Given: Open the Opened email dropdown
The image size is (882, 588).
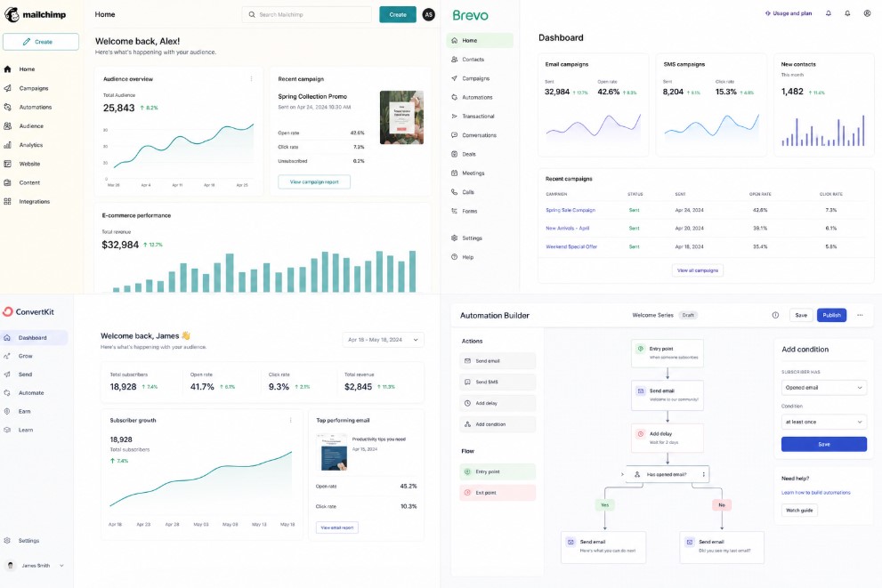Looking at the screenshot, I should [x=824, y=388].
